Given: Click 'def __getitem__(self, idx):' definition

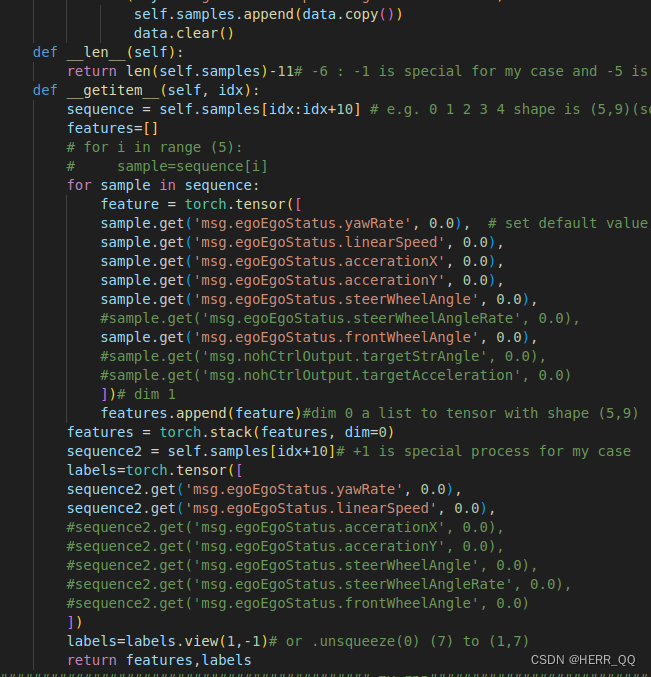Looking at the screenshot, I should click(146, 90).
